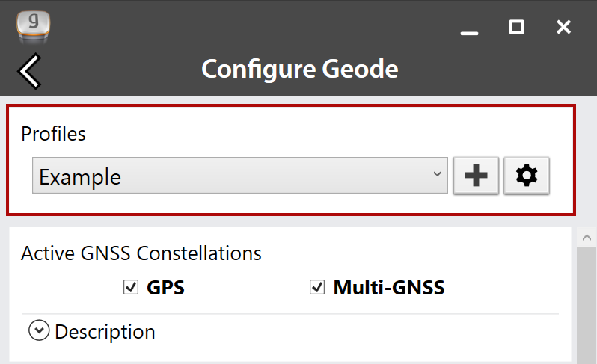Open profile settings gear button
Screen dimensions: 597x364
(527, 176)
